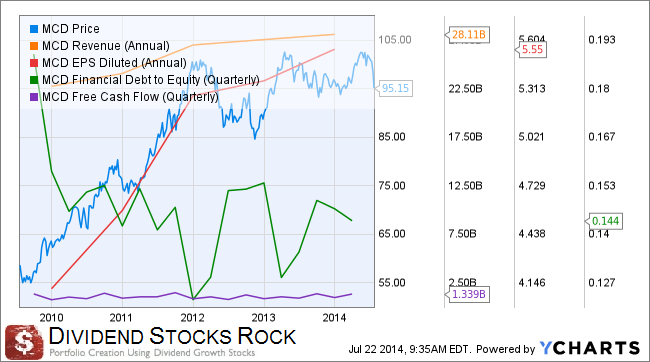
Task: Click the 65.00 price axis label
Action: point(392,234)
